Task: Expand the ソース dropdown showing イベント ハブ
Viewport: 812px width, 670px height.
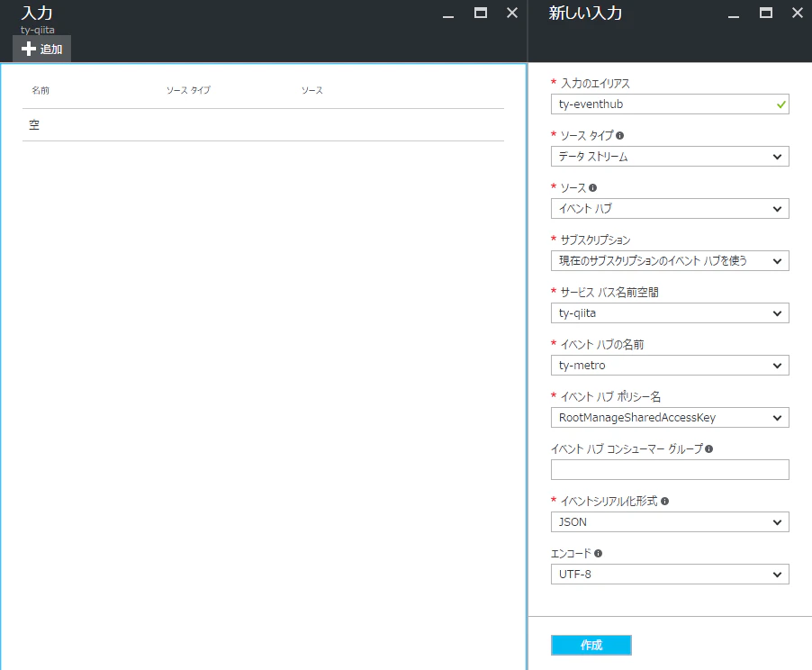Action: 670,209
